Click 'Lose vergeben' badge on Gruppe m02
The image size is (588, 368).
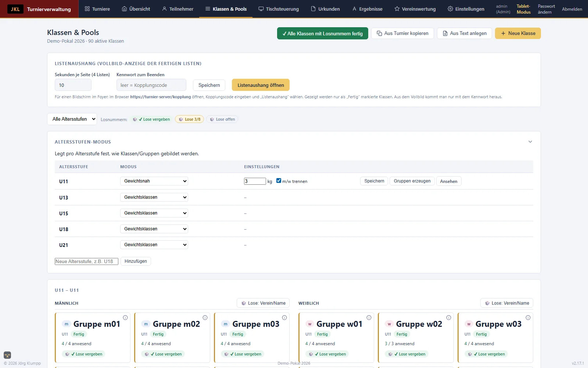pyautogui.click(x=163, y=354)
